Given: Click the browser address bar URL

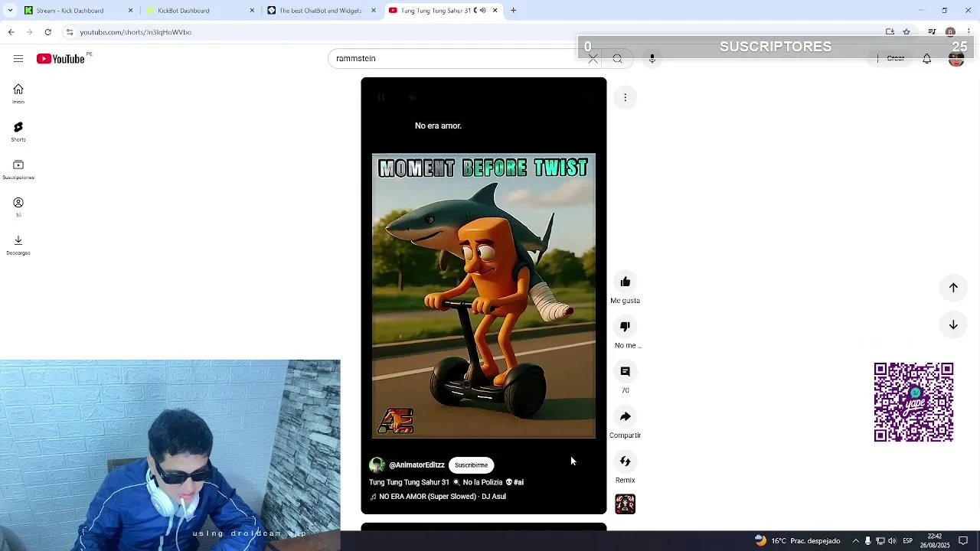Looking at the screenshot, I should click(136, 32).
